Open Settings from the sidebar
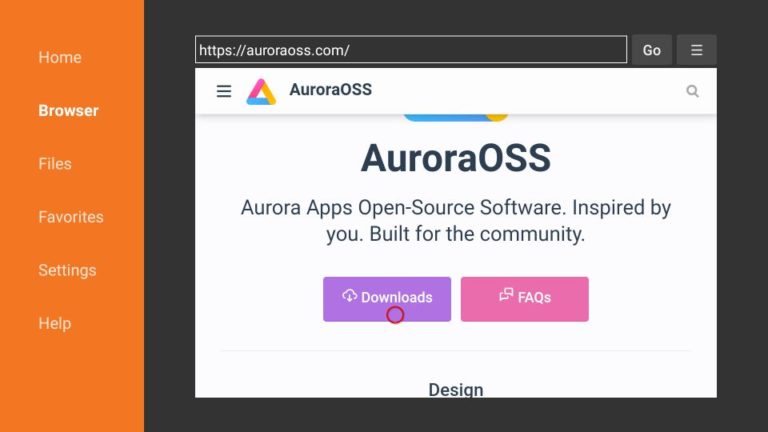 67,270
